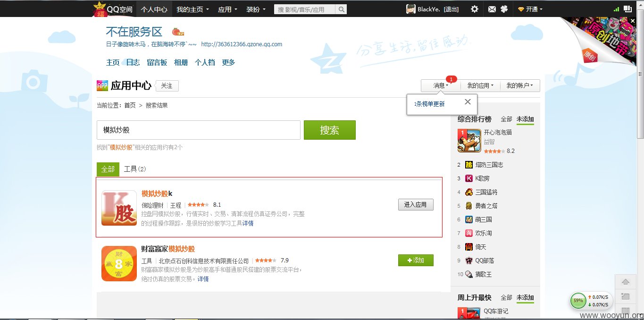Click the small icon next to 不在服务区
Viewport: 644px width, 320px height.
(x=178, y=32)
